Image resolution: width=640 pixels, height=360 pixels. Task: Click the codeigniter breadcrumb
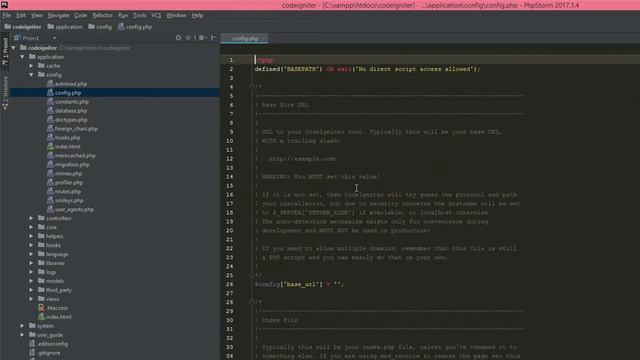coord(23,27)
